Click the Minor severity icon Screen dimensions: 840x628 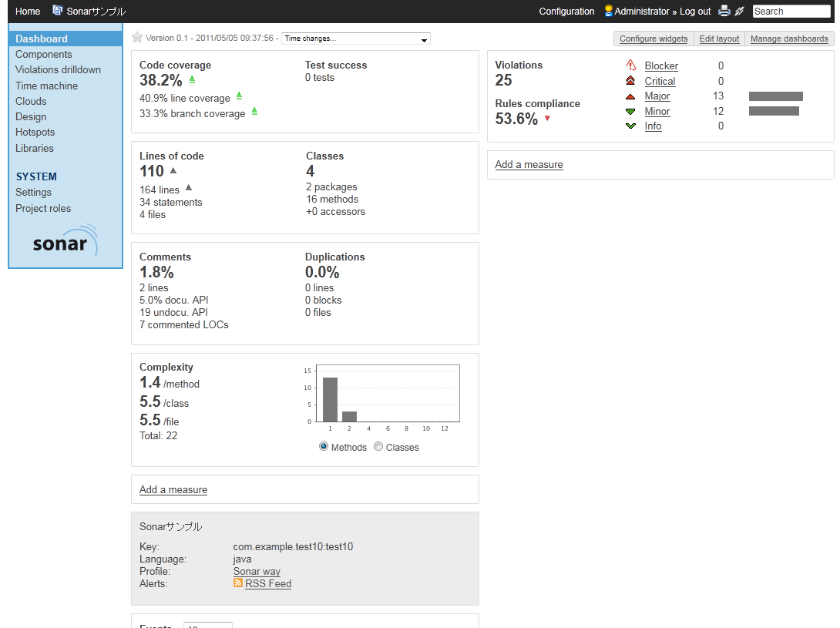(630, 112)
